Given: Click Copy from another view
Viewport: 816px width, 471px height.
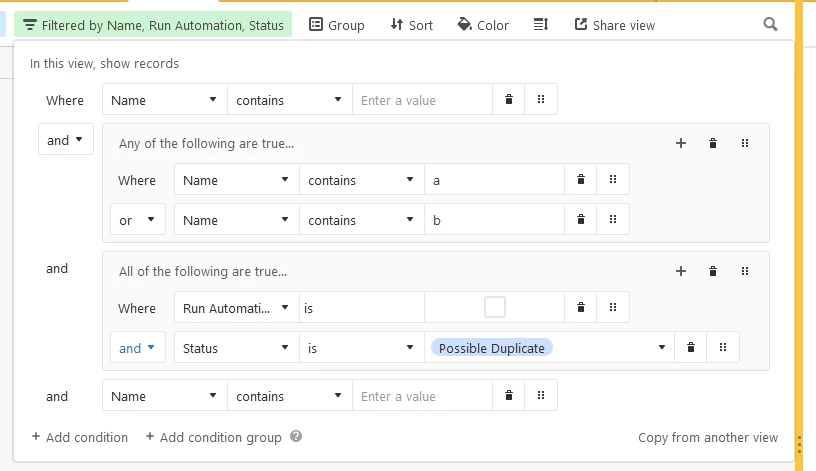Looking at the screenshot, I should 708,437.
